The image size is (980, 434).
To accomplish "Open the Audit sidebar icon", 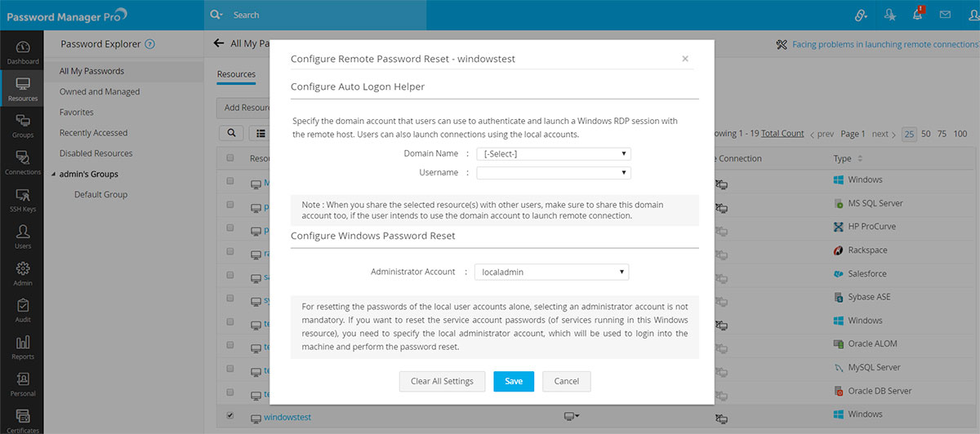I will [x=22, y=312].
